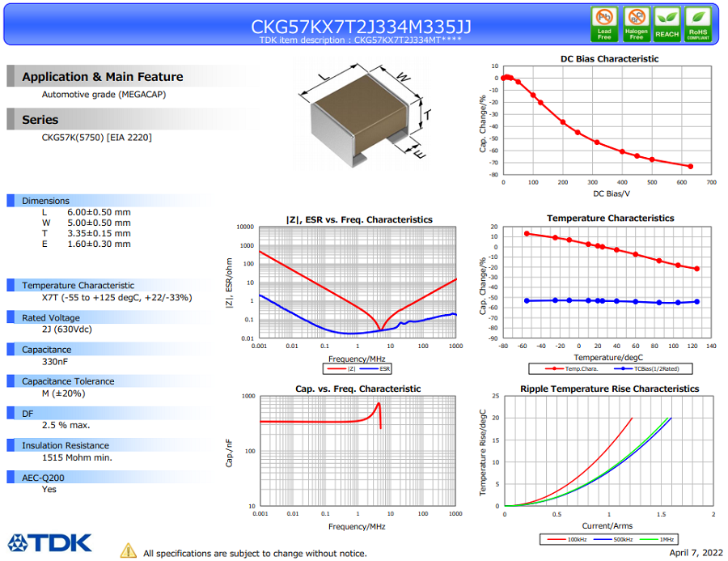This screenshot has width=728, height=561.
Task: Click the green 1MHz legend entry
Action: [657, 540]
